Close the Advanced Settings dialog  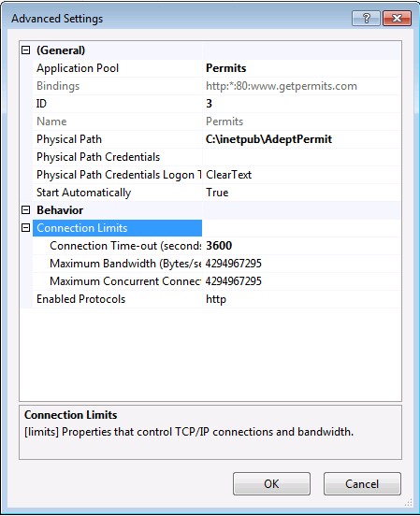click(x=397, y=18)
